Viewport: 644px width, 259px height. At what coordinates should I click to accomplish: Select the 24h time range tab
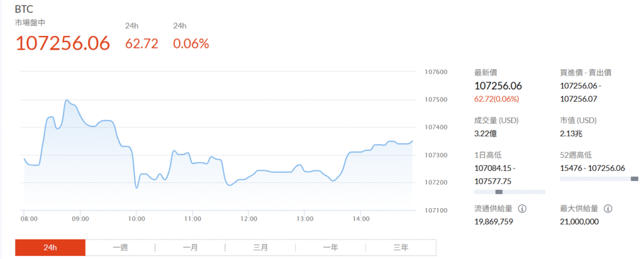pyautogui.click(x=50, y=248)
